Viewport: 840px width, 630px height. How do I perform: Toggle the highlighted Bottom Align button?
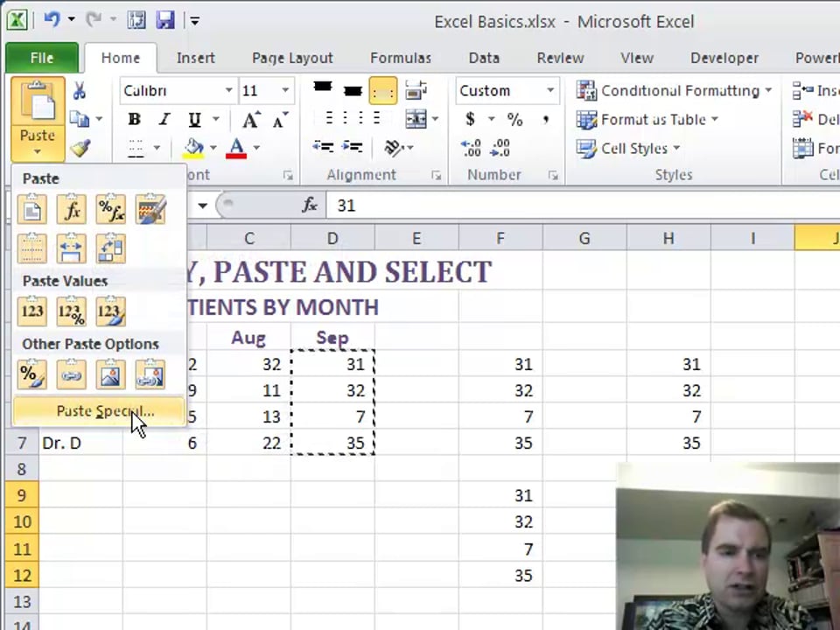(382, 91)
